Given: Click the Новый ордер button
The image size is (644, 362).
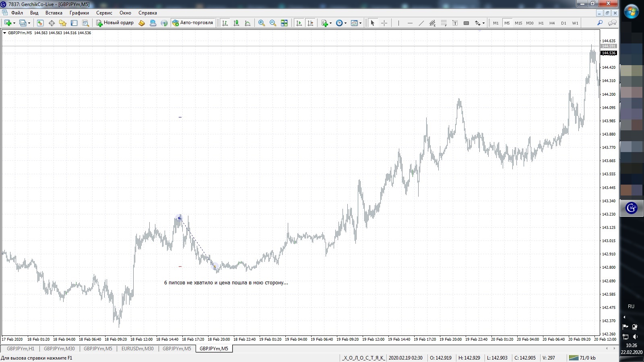Looking at the screenshot, I should [115, 23].
